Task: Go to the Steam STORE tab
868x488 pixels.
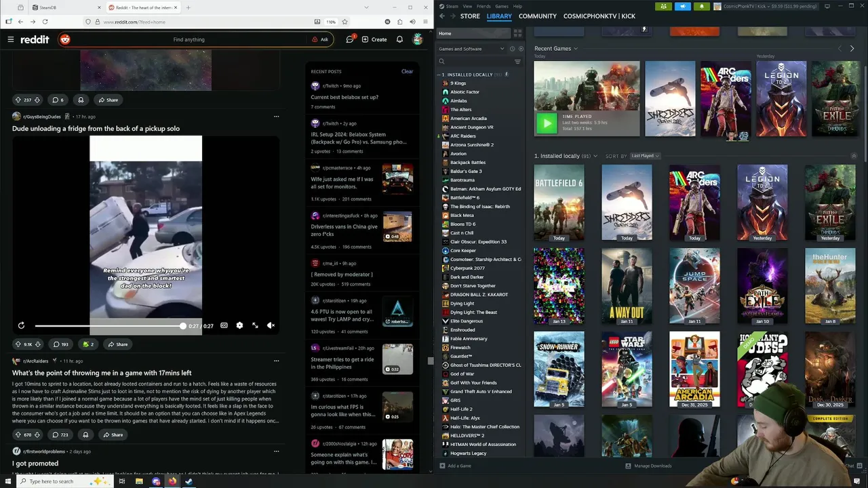Action: [470, 16]
